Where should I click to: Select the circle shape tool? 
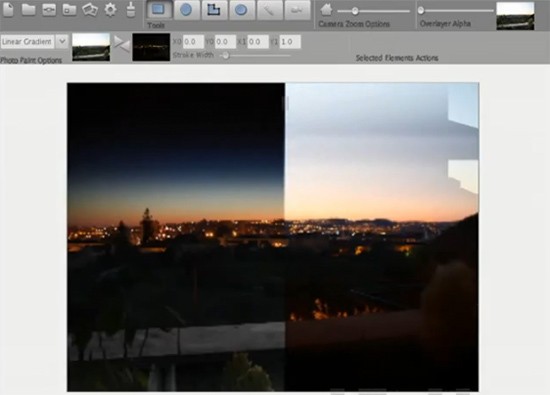tap(186, 9)
